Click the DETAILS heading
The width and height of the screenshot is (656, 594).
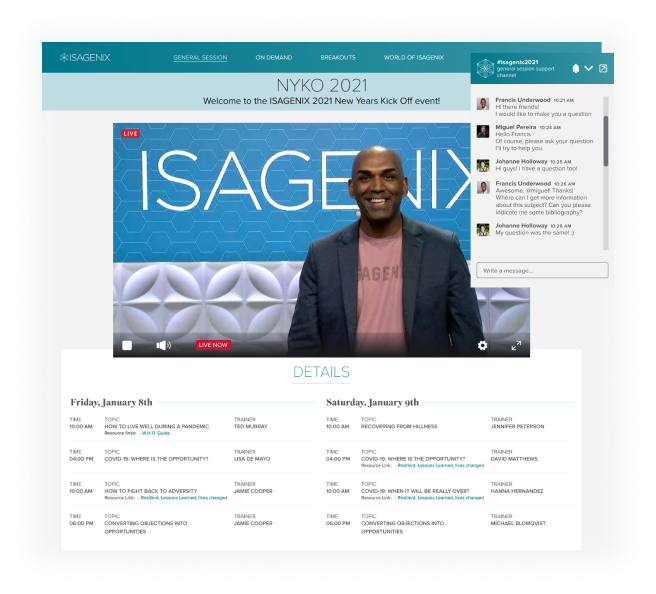click(321, 372)
